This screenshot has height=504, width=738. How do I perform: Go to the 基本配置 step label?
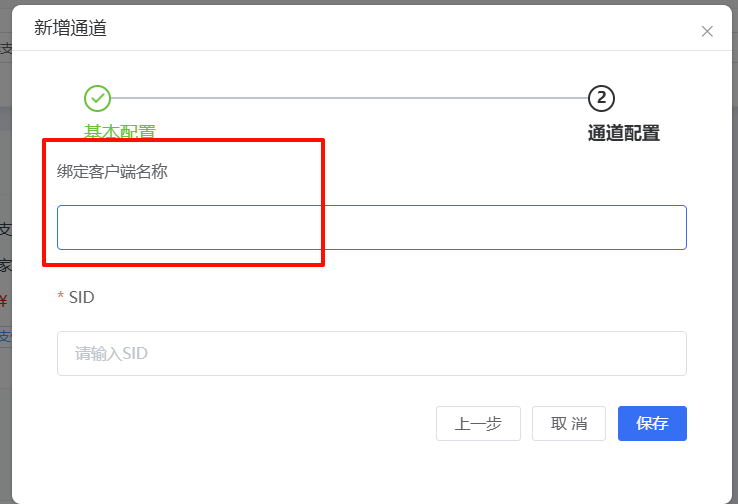click(x=120, y=132)
